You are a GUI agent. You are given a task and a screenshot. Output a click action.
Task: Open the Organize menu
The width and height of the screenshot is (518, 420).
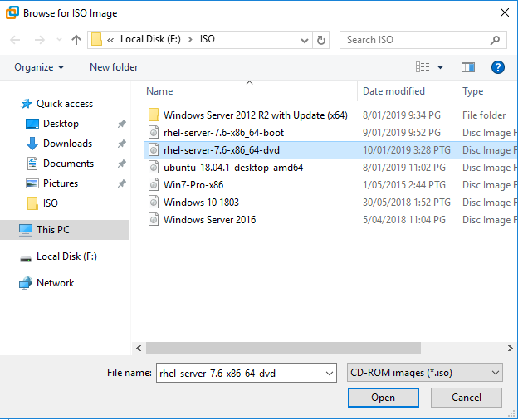coord(39,67)
